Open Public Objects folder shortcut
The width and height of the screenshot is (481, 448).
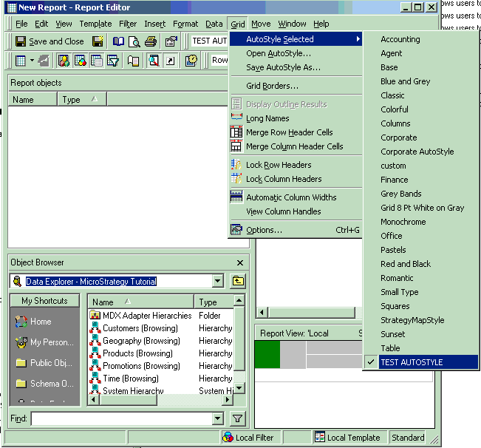[44, 363]
